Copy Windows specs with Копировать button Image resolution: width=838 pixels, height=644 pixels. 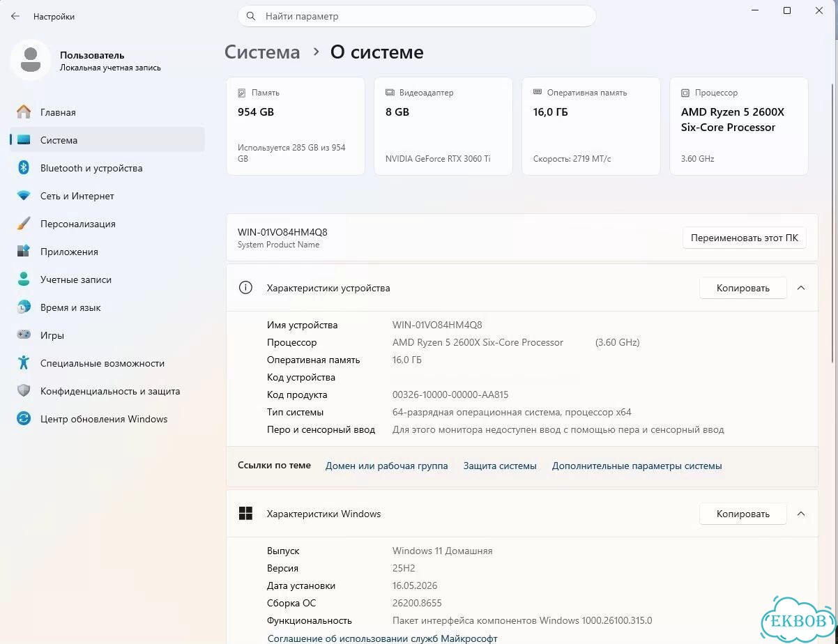coord(743,514)
